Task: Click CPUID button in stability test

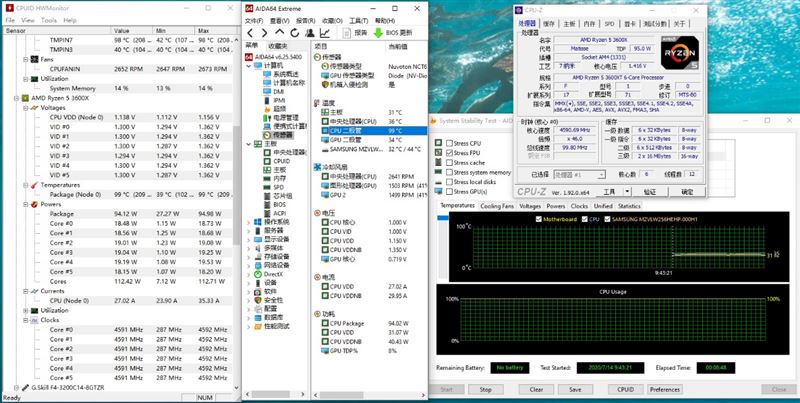Action: coord(626,389)
